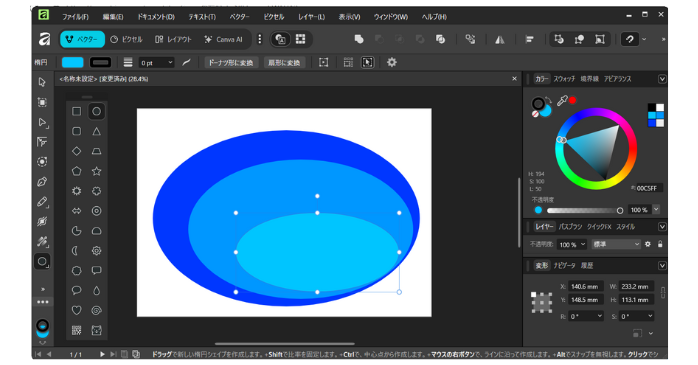Choose the Callout Ellipse shape
Image resolution: width=698 pixels, height=365 pixels.
click(77, 290)
